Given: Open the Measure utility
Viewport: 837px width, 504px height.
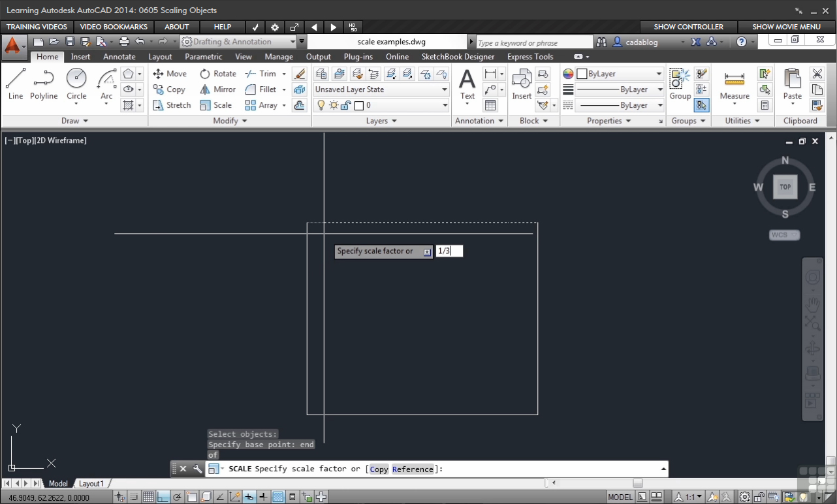Looking at the screenshot, I should point(734,85).
